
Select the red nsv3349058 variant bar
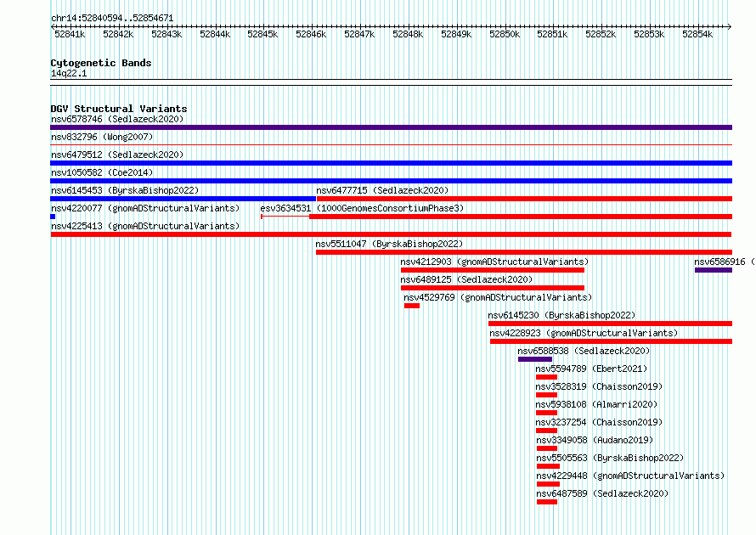(547, 448)
